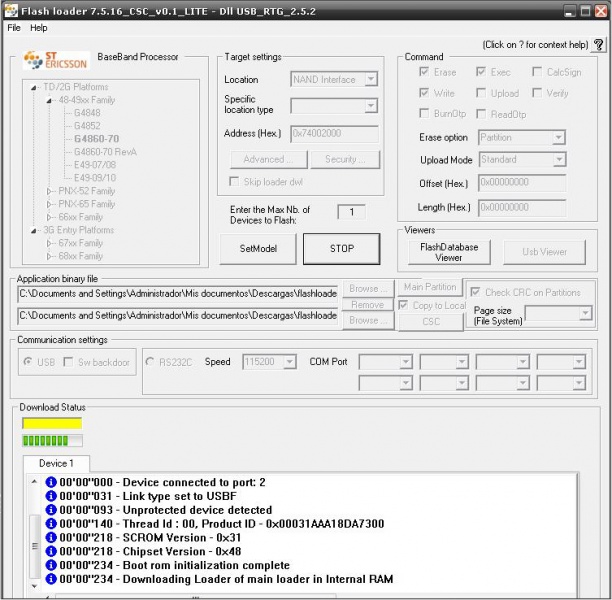The height and width of the screenshot is (600, 612).
Task: Click info icon beside Link type set to USBF
Action: [x=51, y=496]
